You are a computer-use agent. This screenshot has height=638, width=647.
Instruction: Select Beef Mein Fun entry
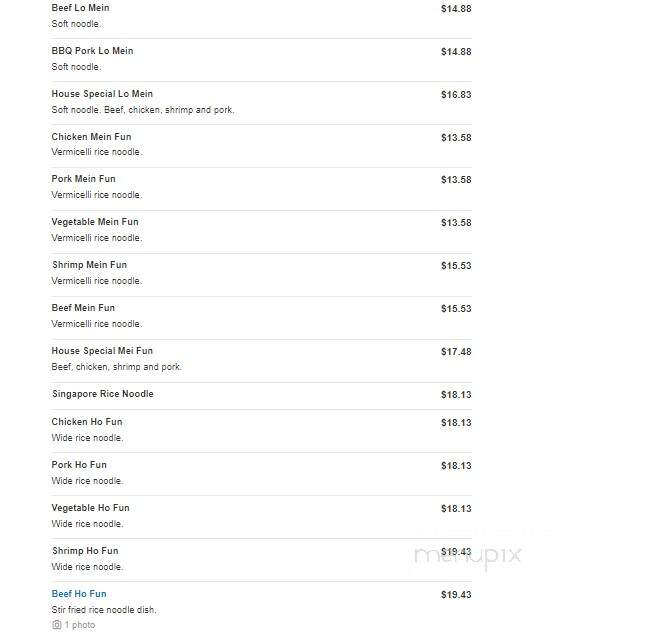click(x=83, y=307)
